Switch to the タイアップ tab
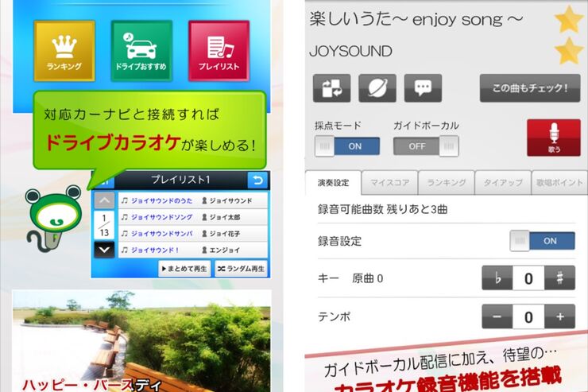This screenshot has width=588, height=392. coord(503,183)
